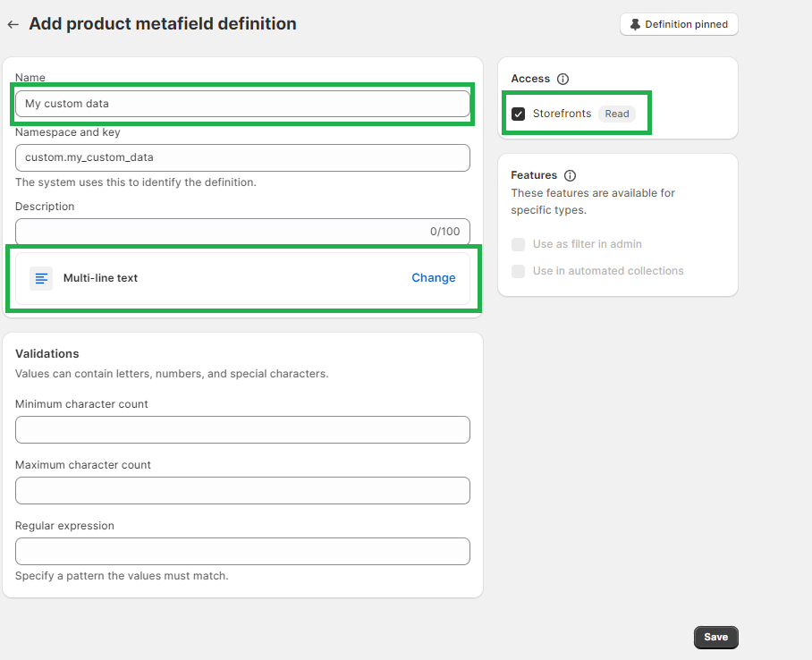Click the Minimum character count field
Viewport: 812px width, 660px height.
pos(242,429)
